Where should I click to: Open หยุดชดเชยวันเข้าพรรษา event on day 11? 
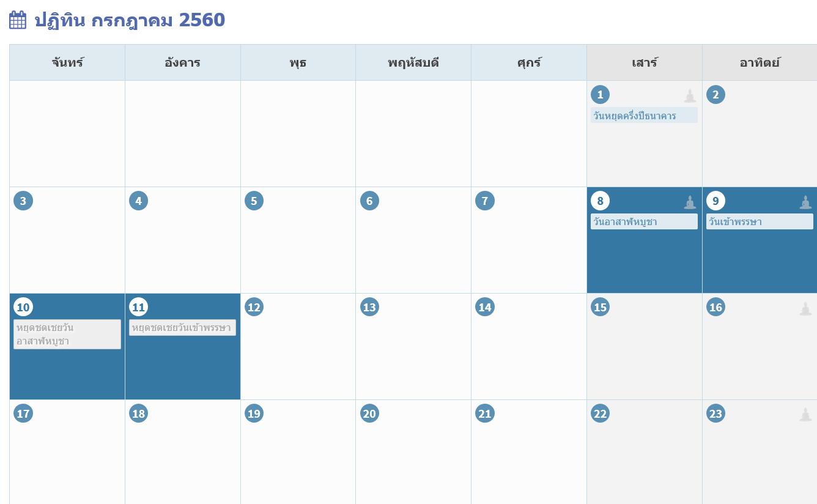182,328
